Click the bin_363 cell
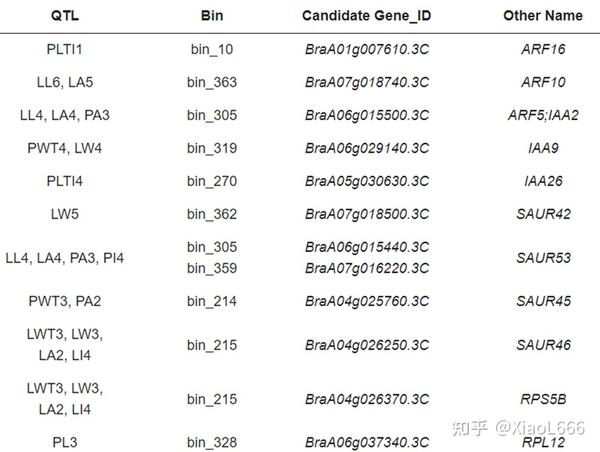The width and height of the screenshot is (600, 452). point(211,82)
